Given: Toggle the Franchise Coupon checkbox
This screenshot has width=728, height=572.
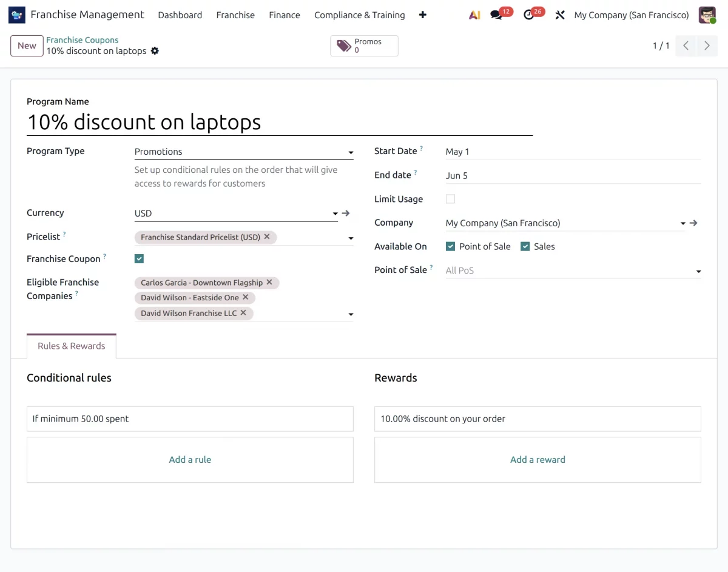Looking at the screenshot, I should click(x=139, y=259).
